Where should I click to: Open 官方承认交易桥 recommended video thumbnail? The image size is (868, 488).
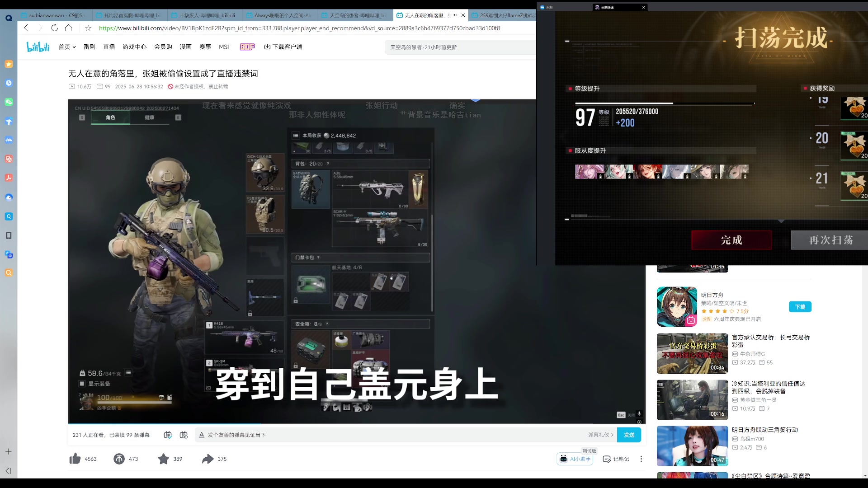692,353
